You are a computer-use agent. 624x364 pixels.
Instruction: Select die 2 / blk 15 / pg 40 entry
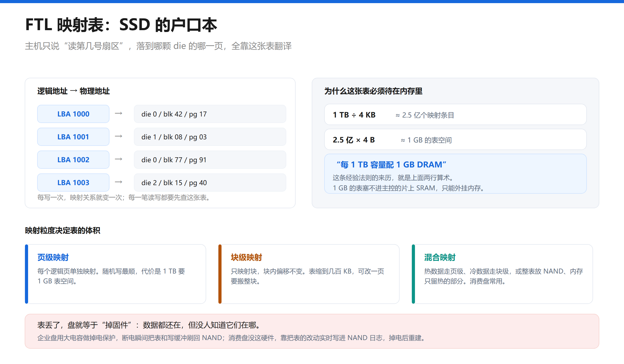click(210, 183)
